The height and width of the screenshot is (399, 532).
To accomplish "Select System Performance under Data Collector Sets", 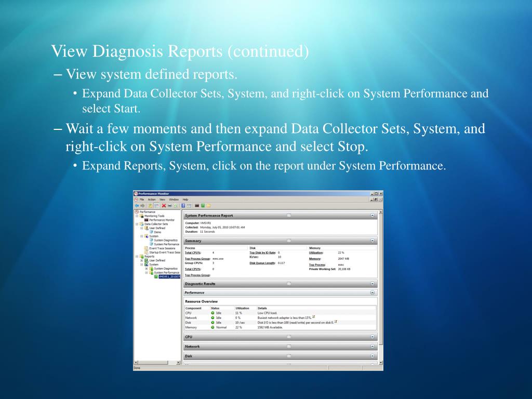I will [167, 244].
